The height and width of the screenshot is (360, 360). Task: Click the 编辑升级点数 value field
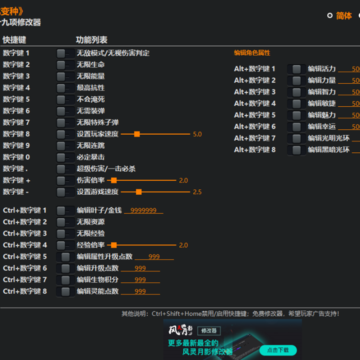140,268
